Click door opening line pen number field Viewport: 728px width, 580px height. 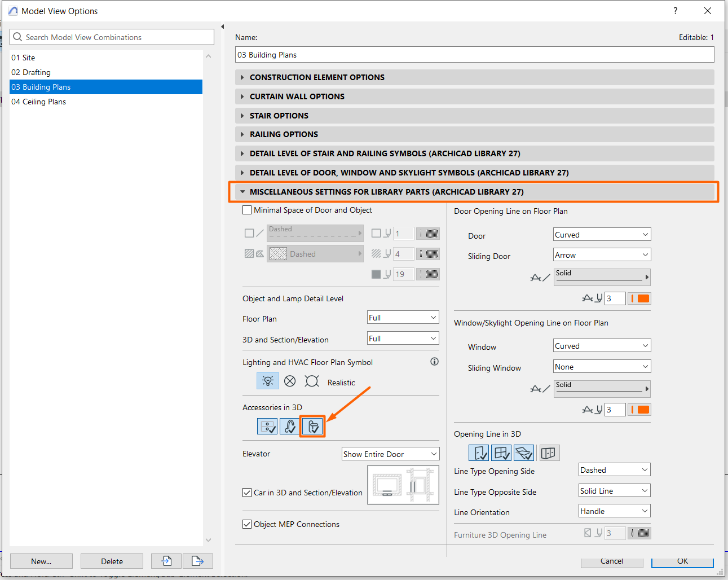(x=615, y=298)
